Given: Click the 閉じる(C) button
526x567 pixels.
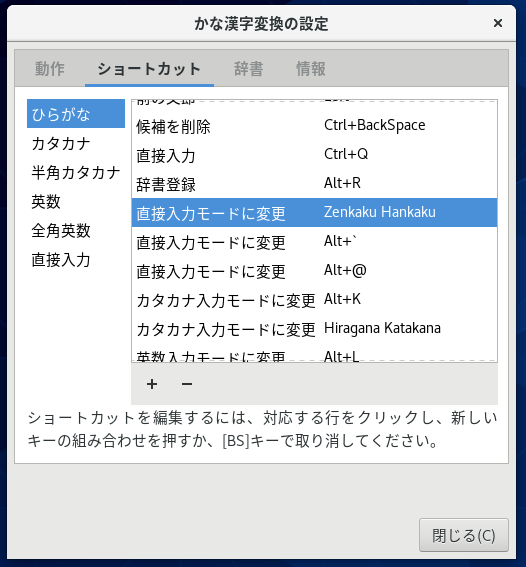Looking at the screenshot, I should [464, 535].
